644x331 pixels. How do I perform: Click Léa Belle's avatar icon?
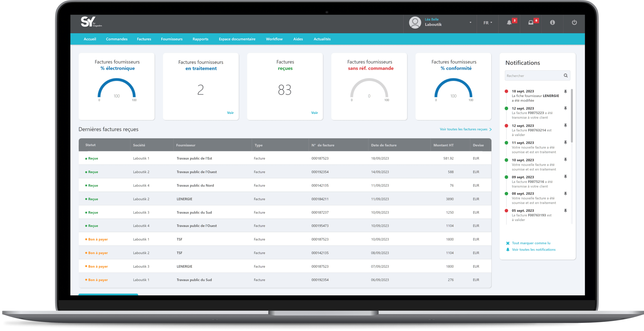[415, 22]
